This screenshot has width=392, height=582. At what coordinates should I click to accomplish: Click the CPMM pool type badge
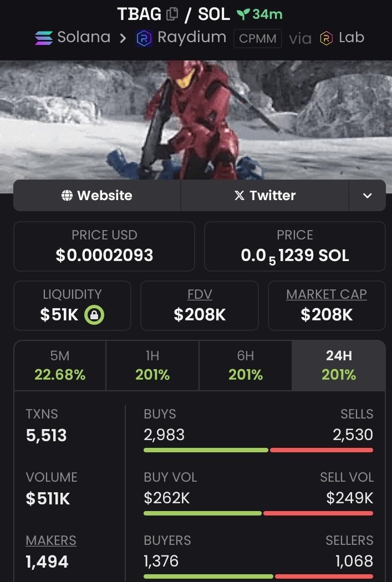(258, 39)
